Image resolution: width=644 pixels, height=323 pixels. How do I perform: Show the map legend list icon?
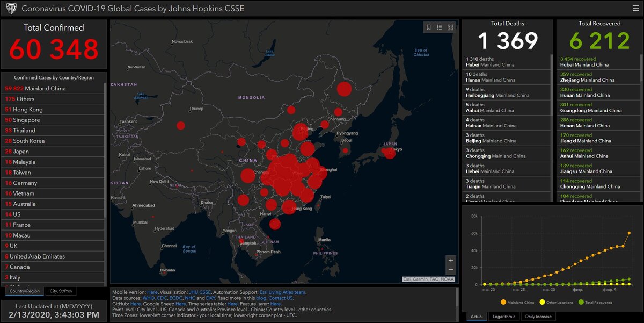[x=440, y=27]
